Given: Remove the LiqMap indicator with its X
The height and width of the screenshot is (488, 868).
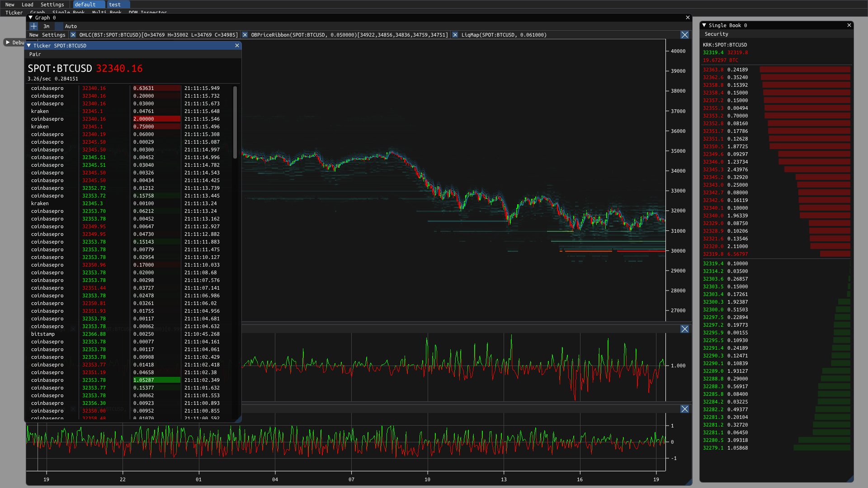Looking at the screenshot, I should (x=455, y=35).
